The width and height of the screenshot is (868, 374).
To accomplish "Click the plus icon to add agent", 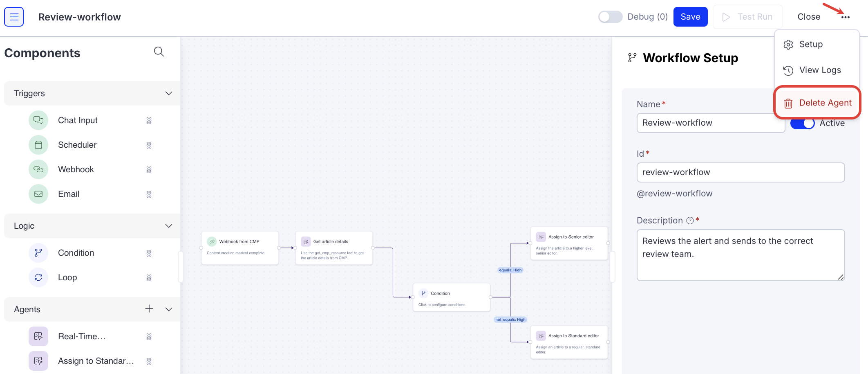I will pos(149,309).
